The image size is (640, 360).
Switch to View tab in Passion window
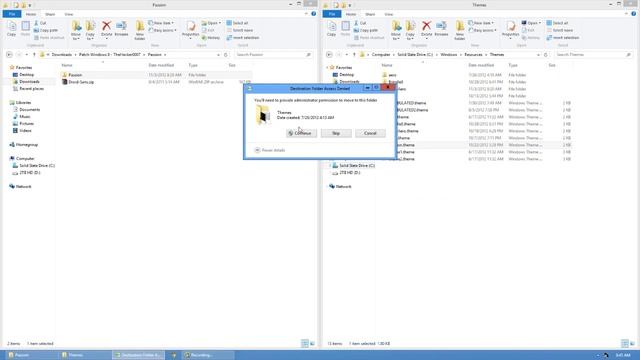(x=69, y=14)
